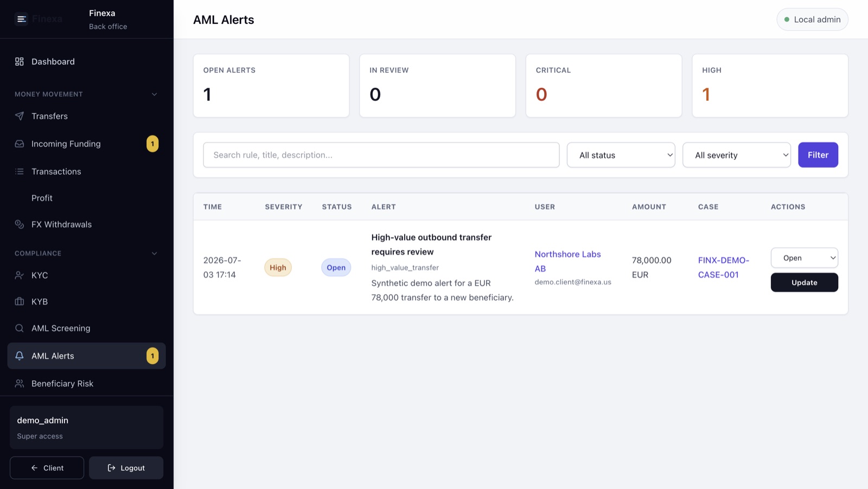
Task: Go to Transfers in the sidebar
Action: pos(87,116)
